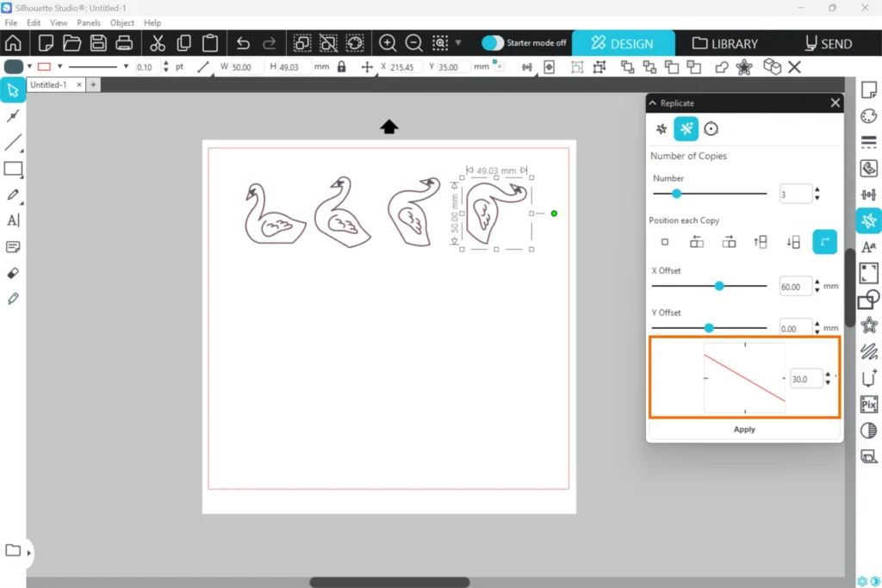882x588 pixels.
Task: Expand the fill color dropdown arrow
Action: pyautogui.click(x=29, y=66)
